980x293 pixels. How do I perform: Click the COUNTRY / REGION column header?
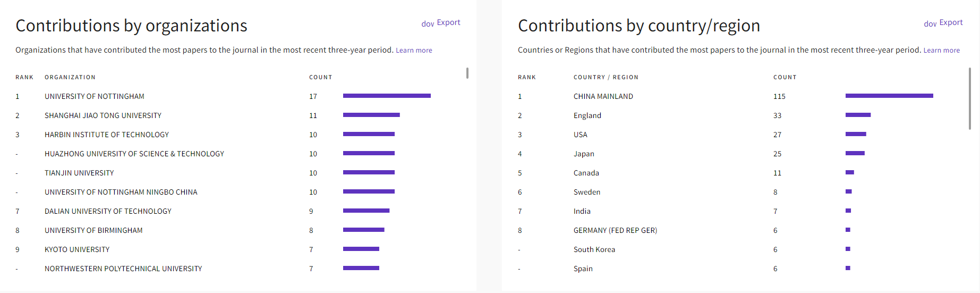[606, 77]
